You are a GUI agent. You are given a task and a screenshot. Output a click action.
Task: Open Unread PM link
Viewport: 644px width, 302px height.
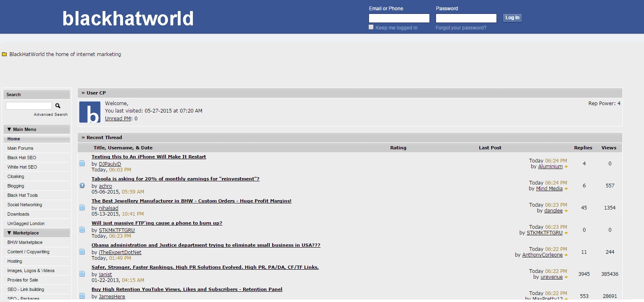[118, 119]
